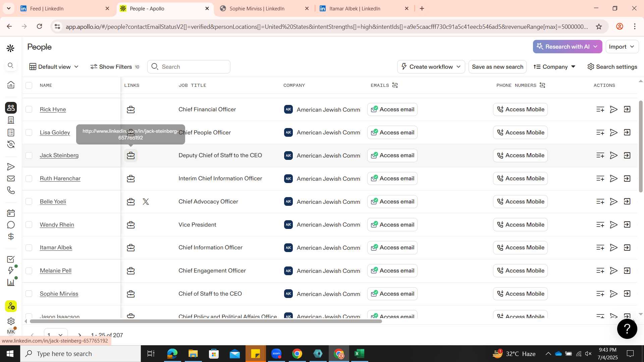644x362 pixels.
Task: Click the sidebar search magnifier icon
Action: coord(11,65)
